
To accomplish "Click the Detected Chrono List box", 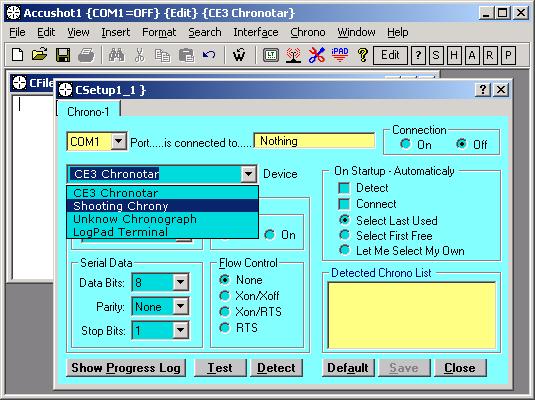I will [411, 315].
